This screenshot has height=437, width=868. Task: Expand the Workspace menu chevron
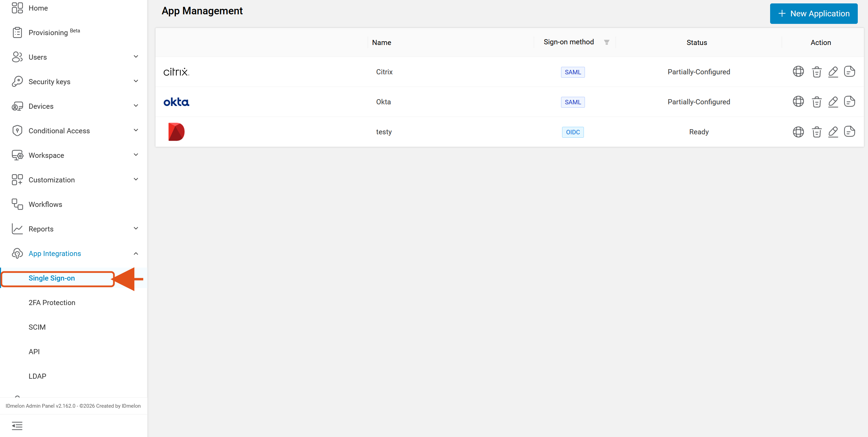coord(136,155)
